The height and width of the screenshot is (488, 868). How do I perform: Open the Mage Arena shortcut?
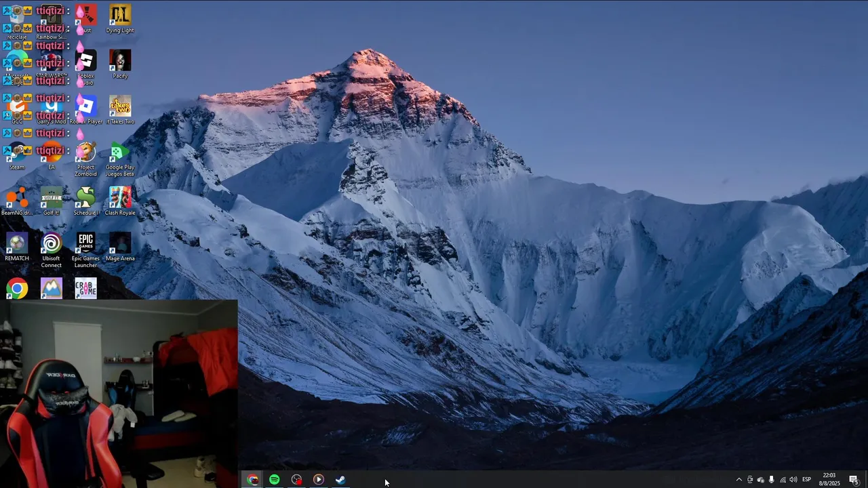click(x=120, y=246)
